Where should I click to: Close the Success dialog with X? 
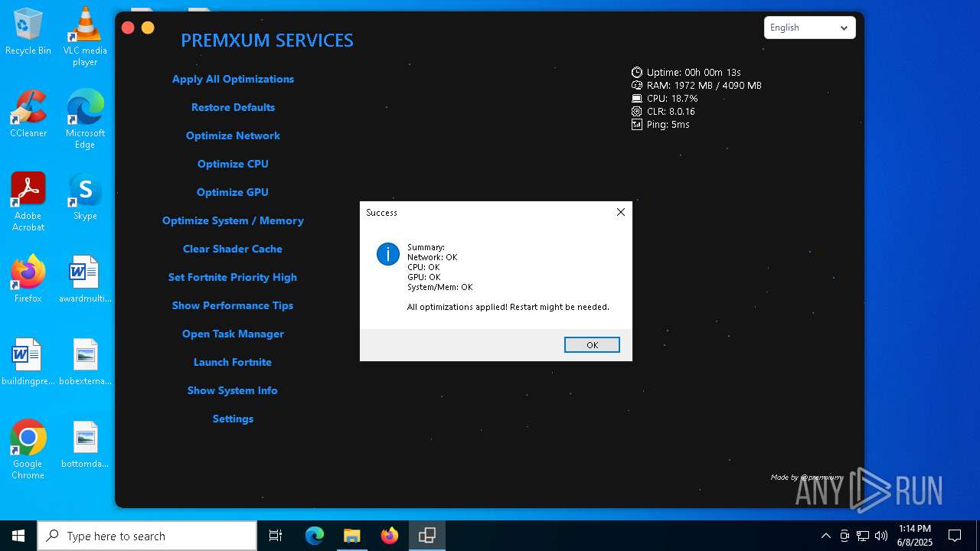tap(621, 212)
